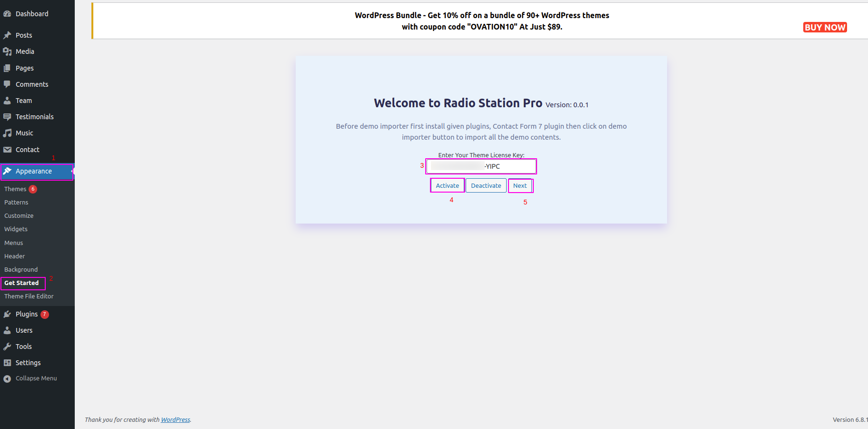Image resolution: width=868 pixels, height=429 pixels.
Task: Click the Tools wrench icon
Action: coord(7,347)
